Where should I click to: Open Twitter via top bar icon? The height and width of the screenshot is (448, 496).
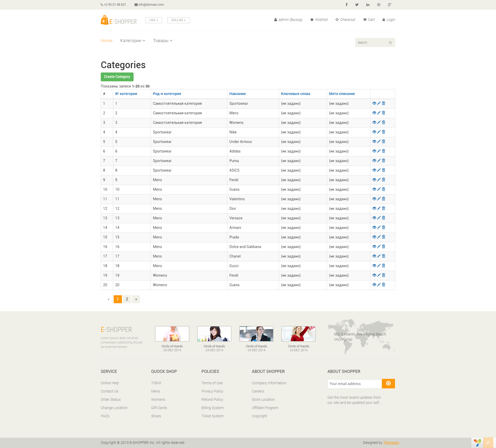coord(357,5)
